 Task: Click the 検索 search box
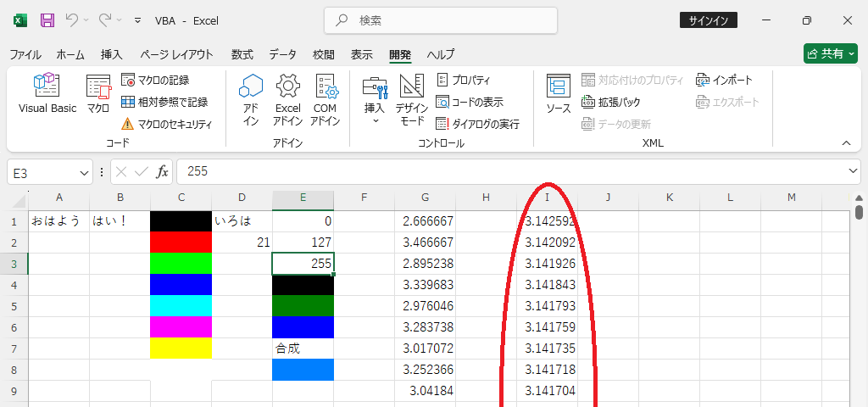click(441, 20)
